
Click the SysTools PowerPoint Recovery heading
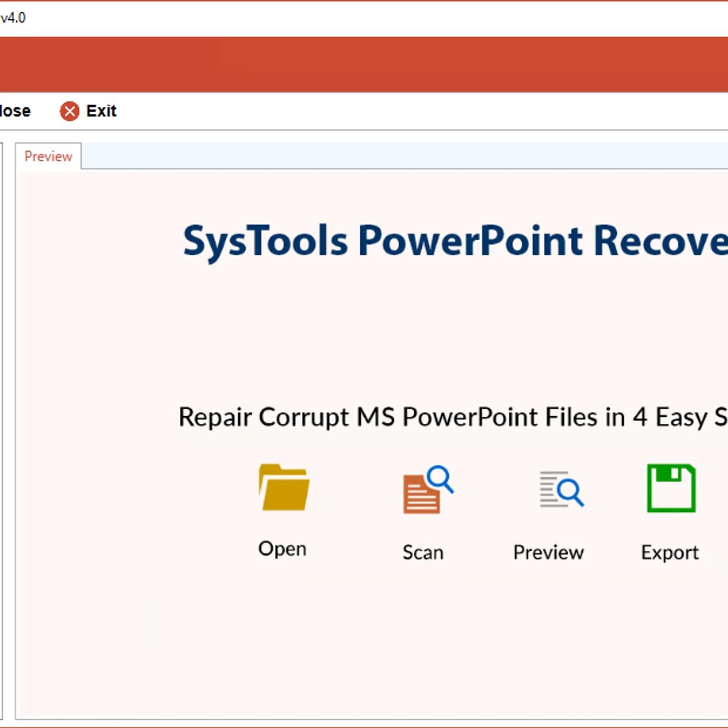455,242
